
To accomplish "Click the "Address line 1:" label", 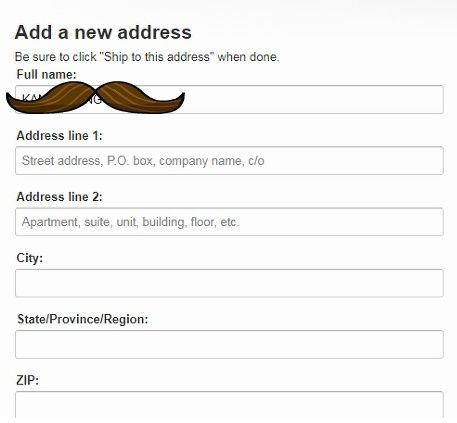I will tap(59, 136).
